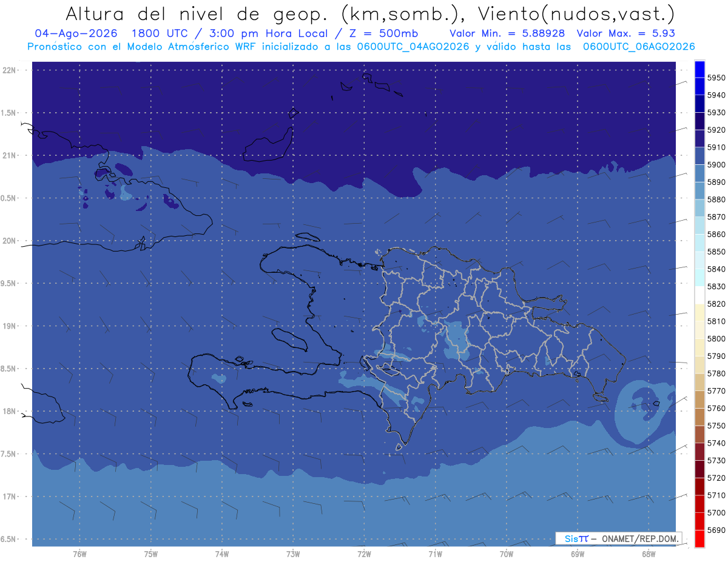The height and width of the screenshot is (562, 728).
Task: Click the 72W longitude axis label
Action: point(364,554)
